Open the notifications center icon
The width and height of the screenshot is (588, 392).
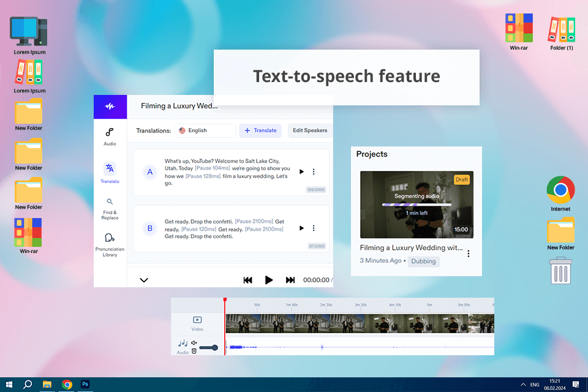[x=576, y=385]
